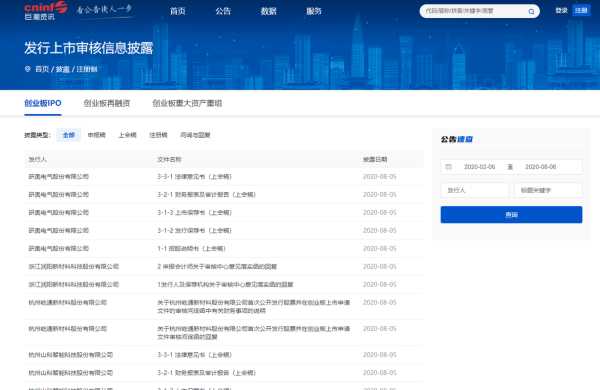Open first row's 3-3-1 法律意见书（上会稿）

pyautogui.click(x=194, y=177)
